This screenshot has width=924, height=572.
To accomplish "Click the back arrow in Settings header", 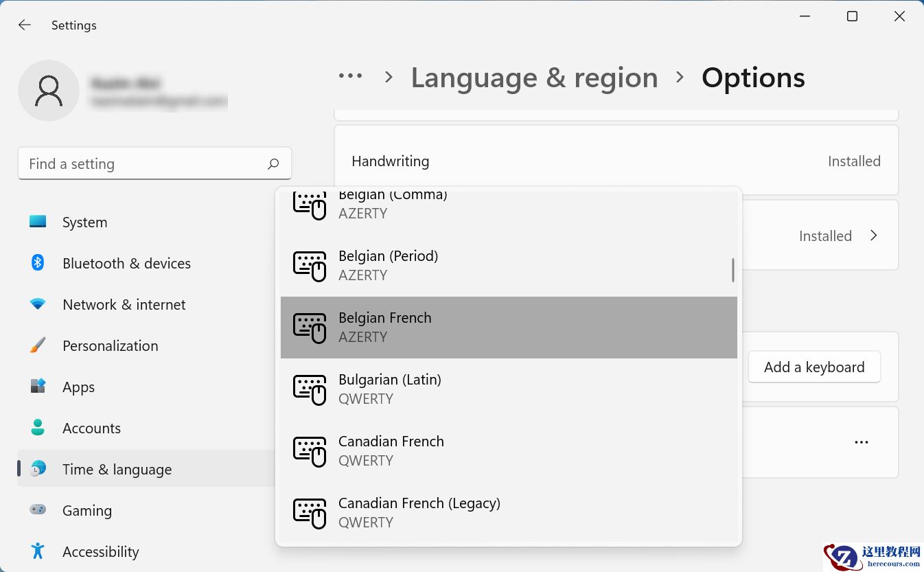I will pyautogui.click(x=25, y=25).
